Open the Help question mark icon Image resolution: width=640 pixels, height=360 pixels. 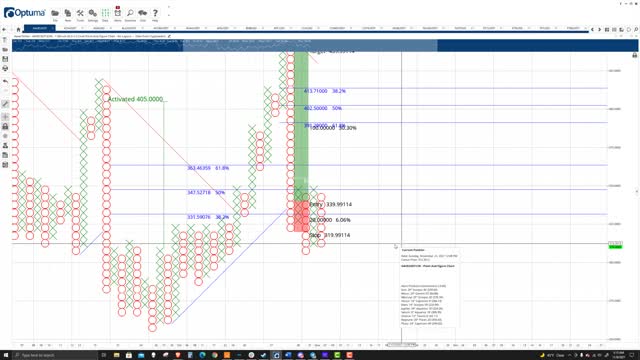click(155, 13)
